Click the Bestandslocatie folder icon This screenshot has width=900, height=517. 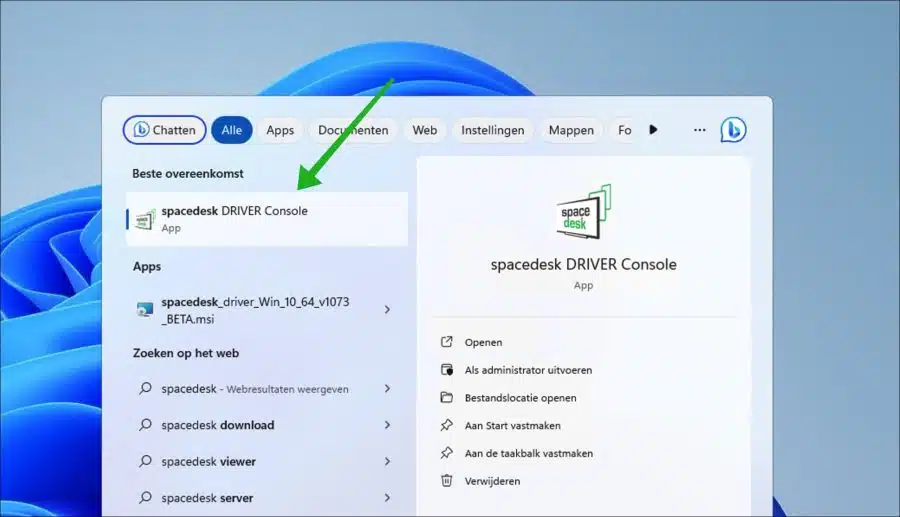tap(447, 397)
